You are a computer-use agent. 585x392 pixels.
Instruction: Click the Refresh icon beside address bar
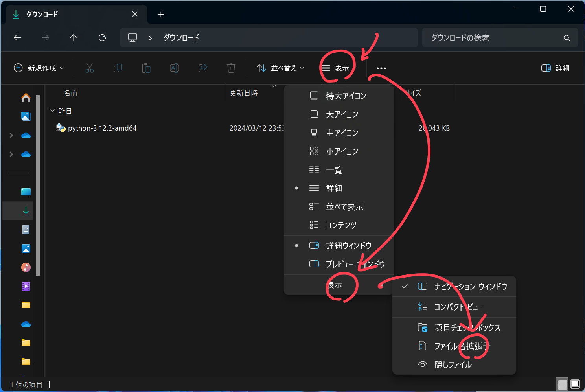coord(102,38)
